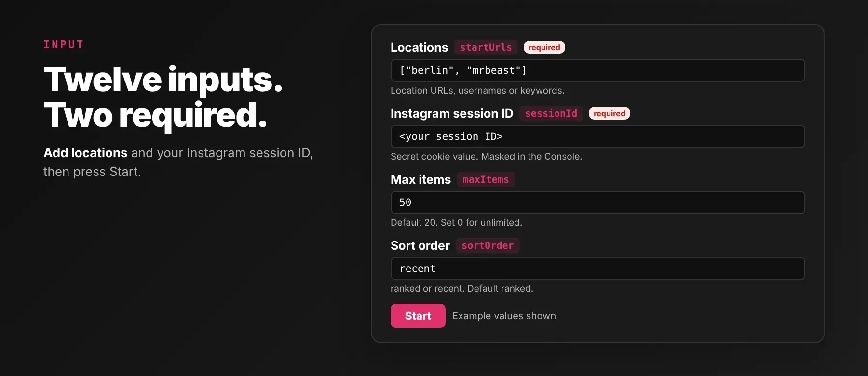
Task: Click the "Twelve inputs. Two required." heading
Action: (x=163, y=97)
